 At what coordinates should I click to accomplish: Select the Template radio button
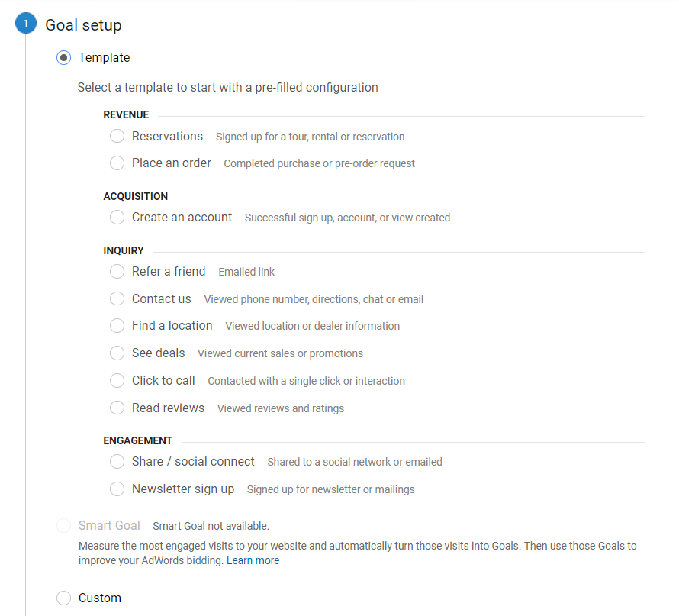point(64,58)
